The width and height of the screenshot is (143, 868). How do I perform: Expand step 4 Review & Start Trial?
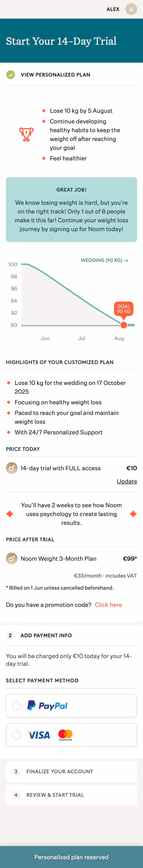click(x=71, y=795)
